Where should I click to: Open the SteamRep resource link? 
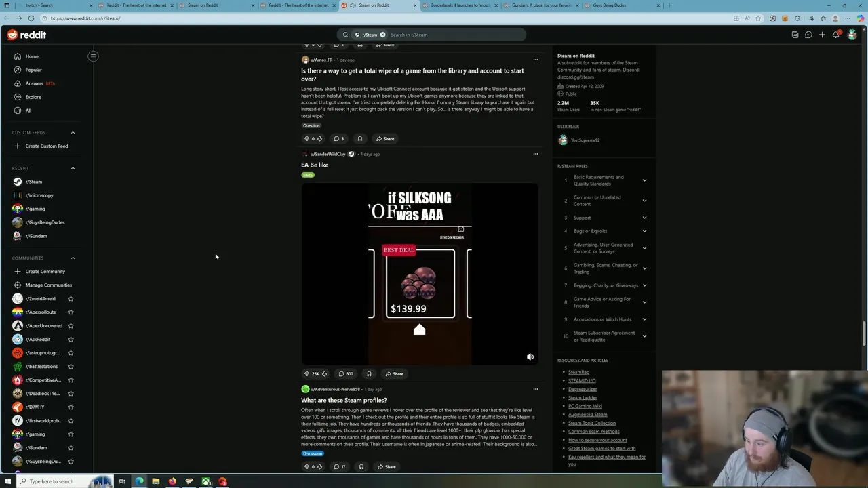pos(578,372)
